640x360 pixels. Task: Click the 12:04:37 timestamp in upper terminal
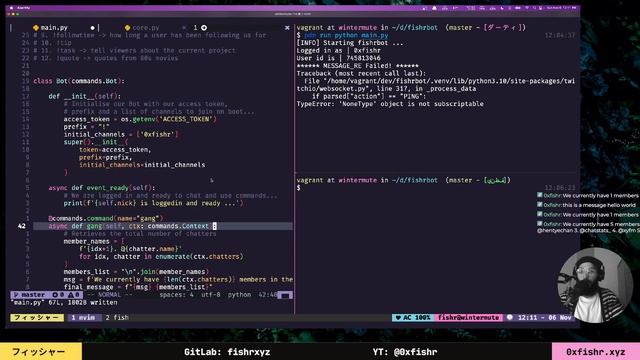[560, 36]
